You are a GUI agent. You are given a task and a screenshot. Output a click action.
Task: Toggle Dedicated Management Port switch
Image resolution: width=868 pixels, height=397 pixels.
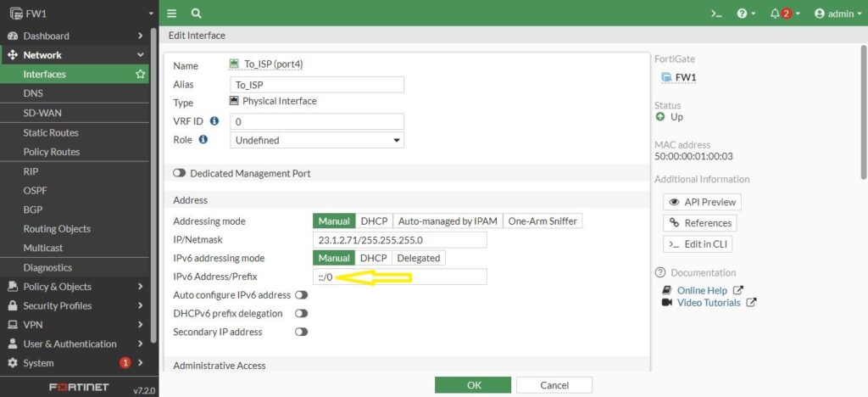(x=180, y=173)
